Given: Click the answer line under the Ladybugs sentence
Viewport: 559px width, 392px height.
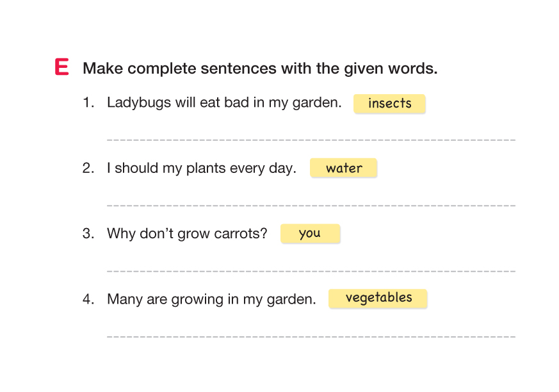Looking at the screenshot, I should click(x=311, y=139).
